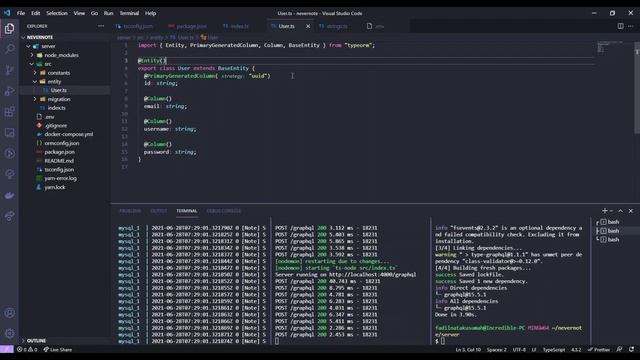Open Explorer Views and More Actions ellipsis
Viewport: 640px width, 360px height.
[101, 26]
